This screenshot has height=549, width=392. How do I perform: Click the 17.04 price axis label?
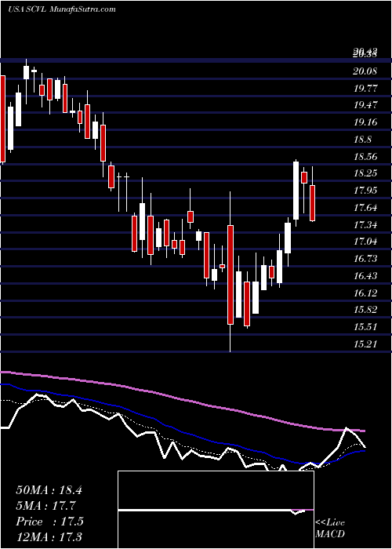point(365,242)
